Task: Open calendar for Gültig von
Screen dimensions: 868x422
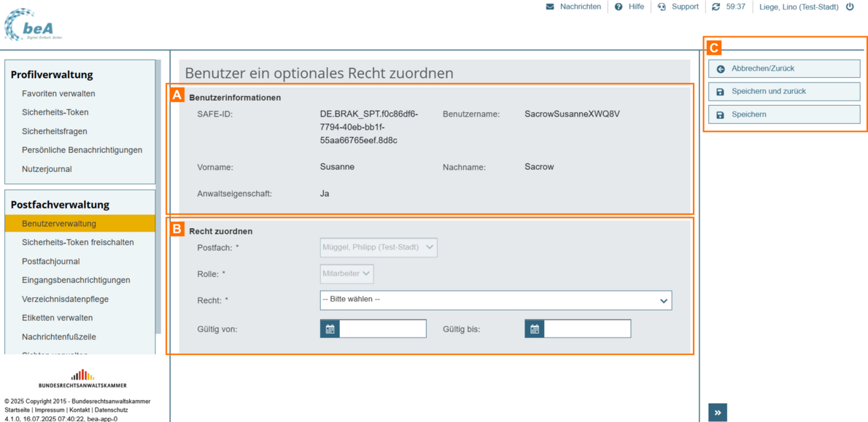Action: click(330, 329)
